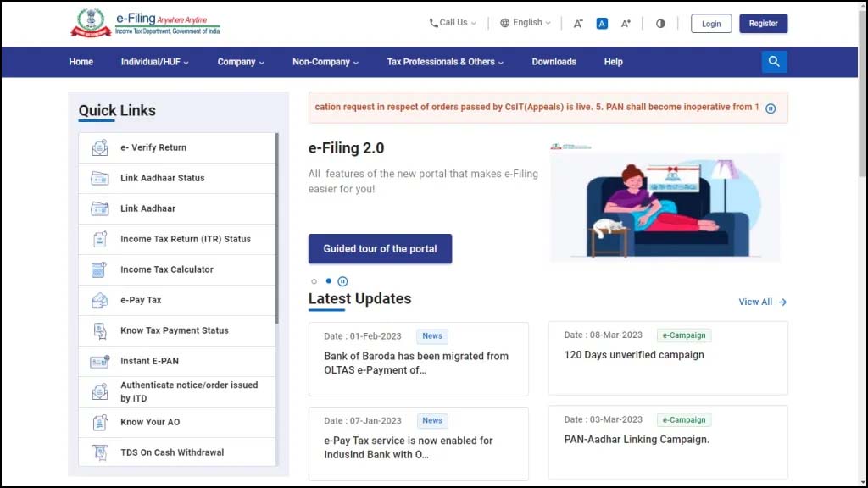Click the Link Aadhaar Status icon
Screen dimensions: 868x488
(100, 178)
